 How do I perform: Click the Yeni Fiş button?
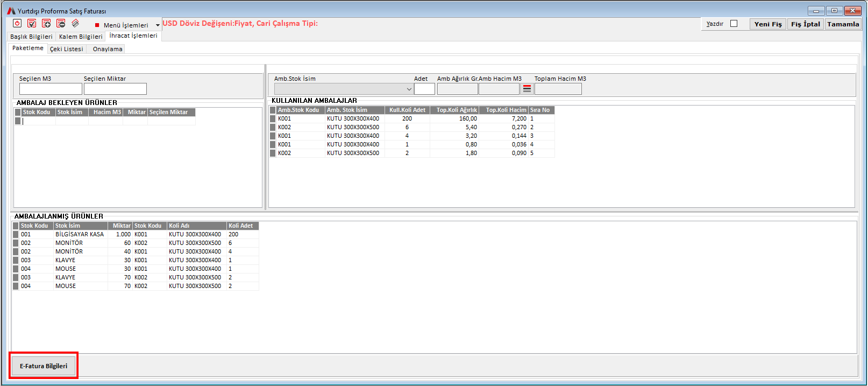(768, 24)
